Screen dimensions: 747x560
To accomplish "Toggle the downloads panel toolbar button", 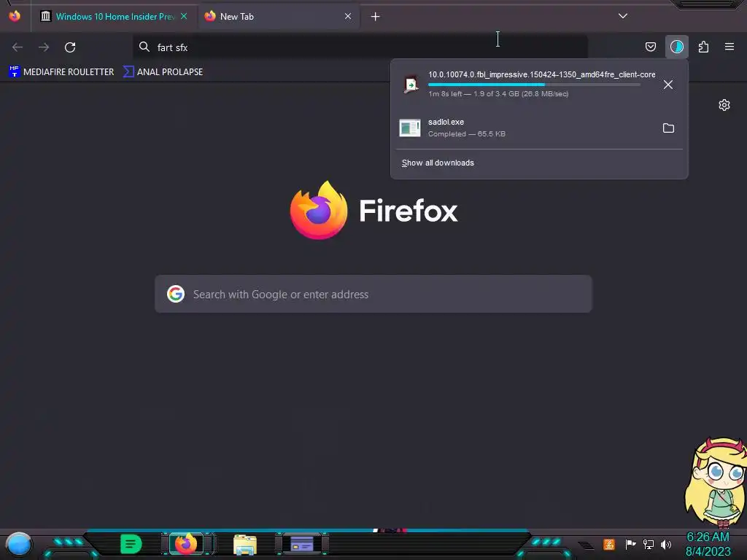I will pyautogui.click(x=676, y=47).
